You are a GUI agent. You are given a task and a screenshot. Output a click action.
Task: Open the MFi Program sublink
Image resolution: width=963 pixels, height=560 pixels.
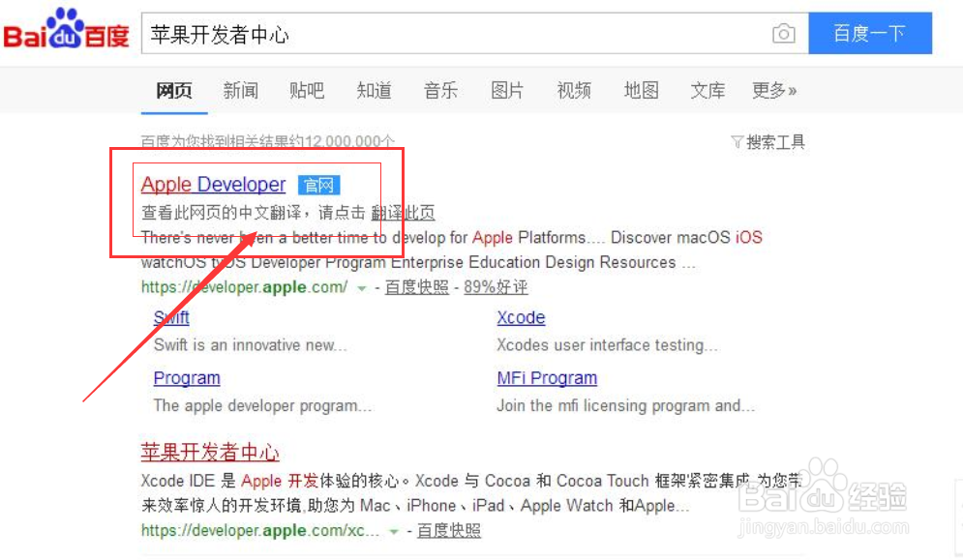coord(547,377)
